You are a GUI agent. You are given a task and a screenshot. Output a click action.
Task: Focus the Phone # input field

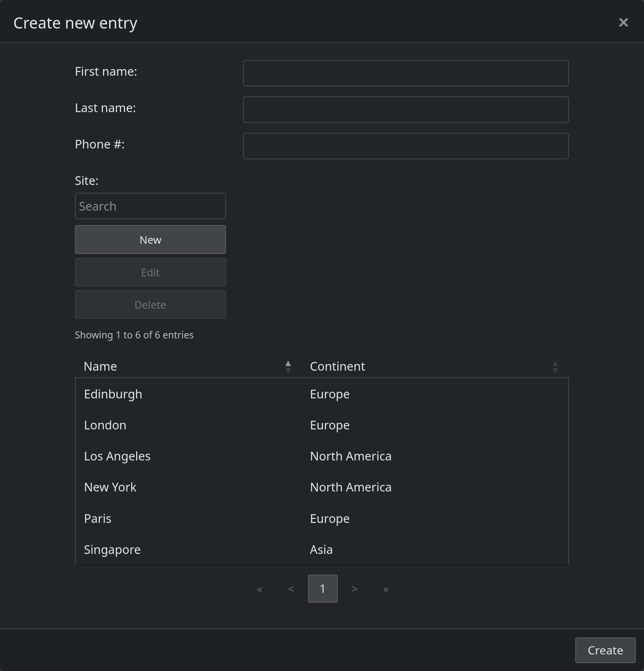(x=406, y=146)
